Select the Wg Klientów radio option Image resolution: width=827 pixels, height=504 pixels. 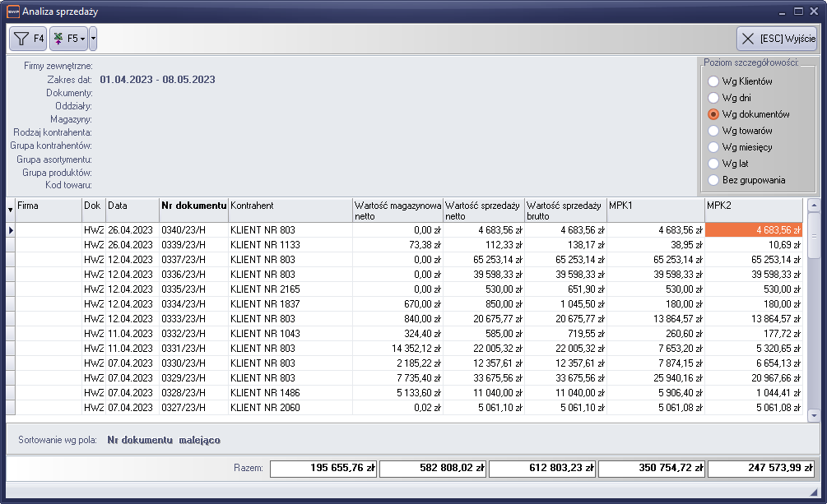(x=713, y=81)
